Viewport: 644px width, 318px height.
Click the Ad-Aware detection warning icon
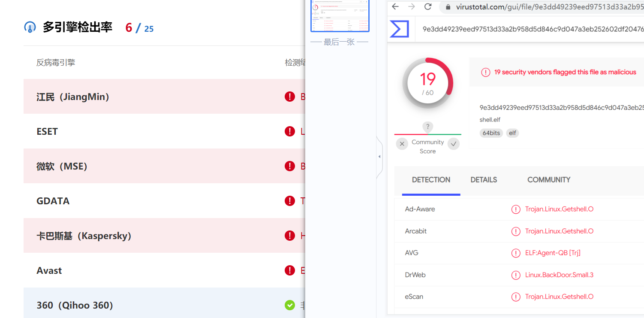click(516, 209)
